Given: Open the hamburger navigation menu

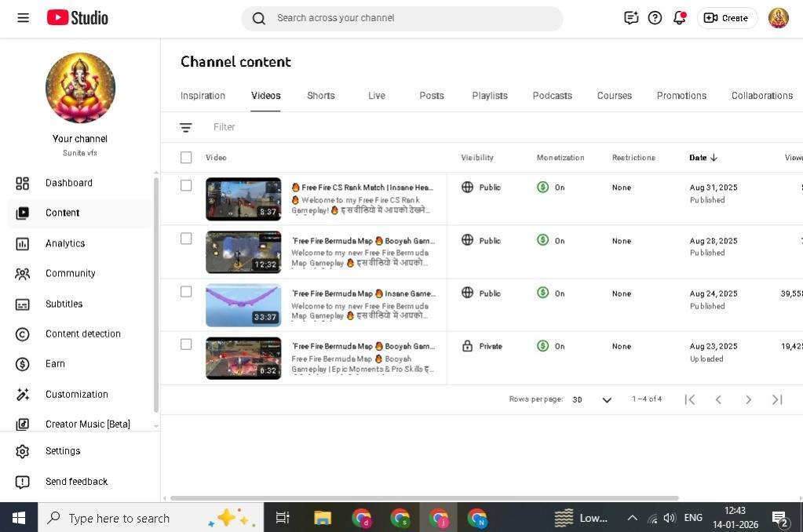Looking at the screenshot, I should point(23,17).
